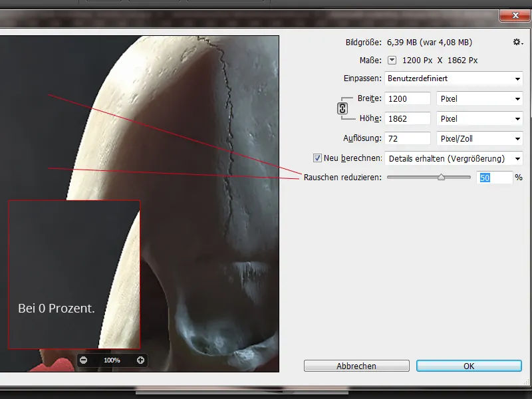Image resolution: width=532 pixels, height=399 pixels.
Task: Uncheck the Neu berechnen checkbox
Action: point(317,158)
